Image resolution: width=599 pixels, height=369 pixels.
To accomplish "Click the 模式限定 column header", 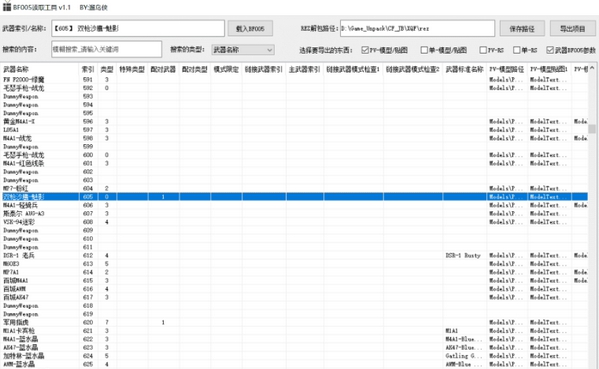I will 226,69.
